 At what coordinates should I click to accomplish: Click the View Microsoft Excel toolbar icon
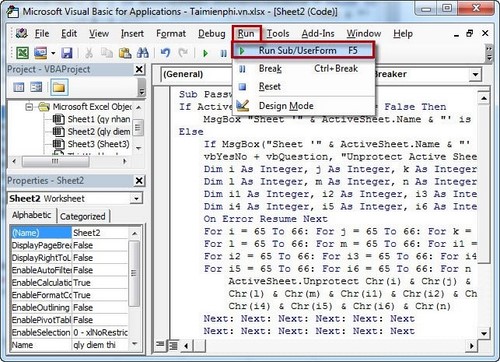tap(22, 53)
